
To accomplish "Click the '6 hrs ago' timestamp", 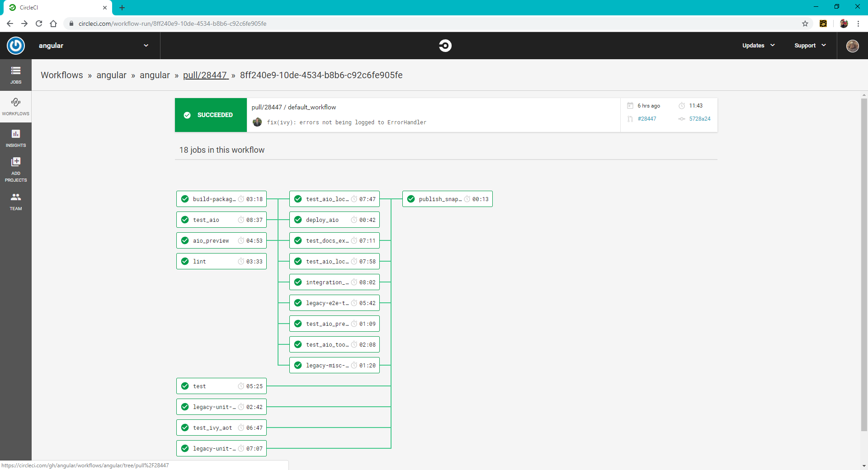I will [x=649, y=106].
